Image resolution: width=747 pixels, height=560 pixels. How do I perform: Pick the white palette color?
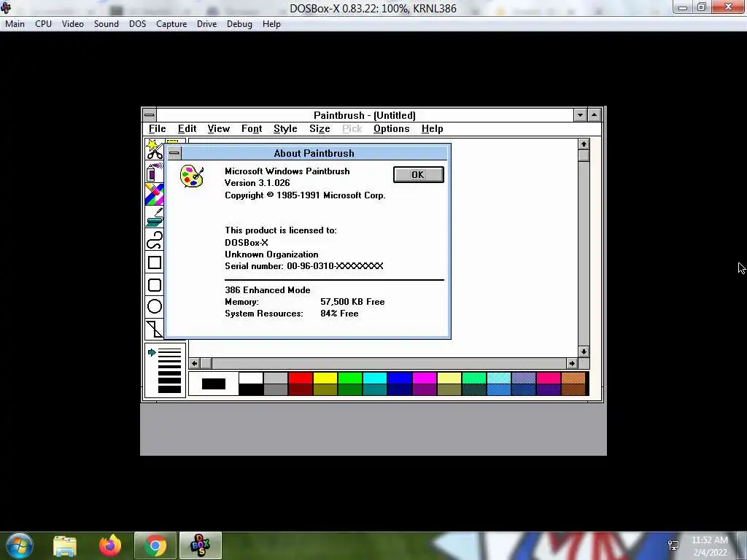[251, 378]
